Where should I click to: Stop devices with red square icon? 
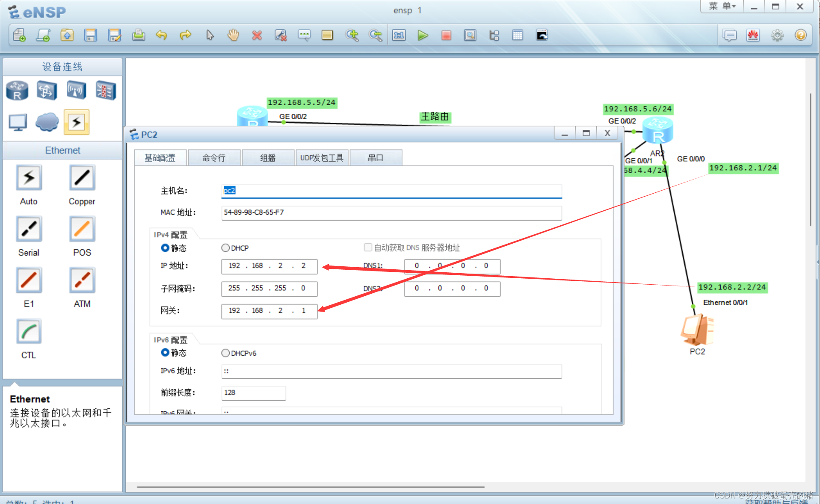click(446, 35)
